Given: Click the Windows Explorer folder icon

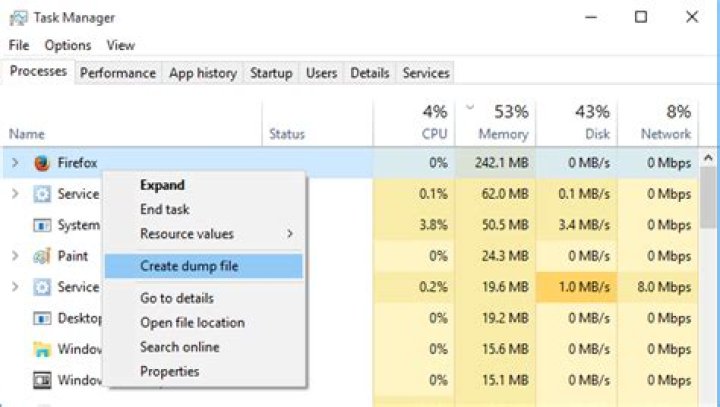Looking at the screenshot, I should 42,349.
